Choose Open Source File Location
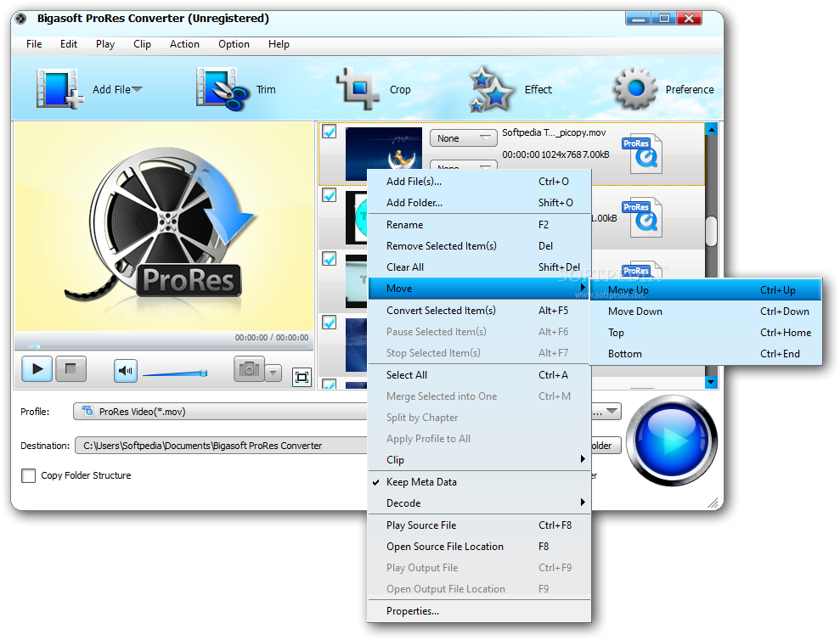The width and height of the screenshot is (840, 640). point(479,547)
